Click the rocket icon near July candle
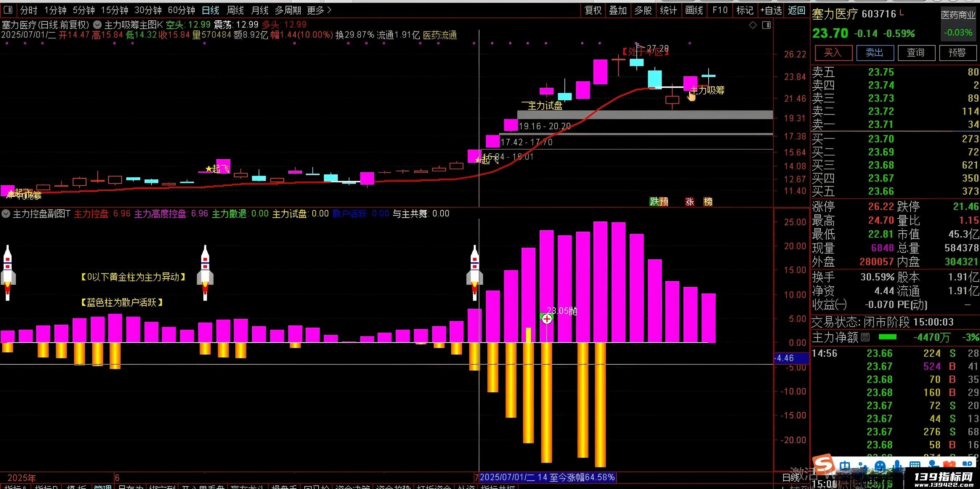The width and height of the screenshot is (980, 489). [x=474, y=272]
